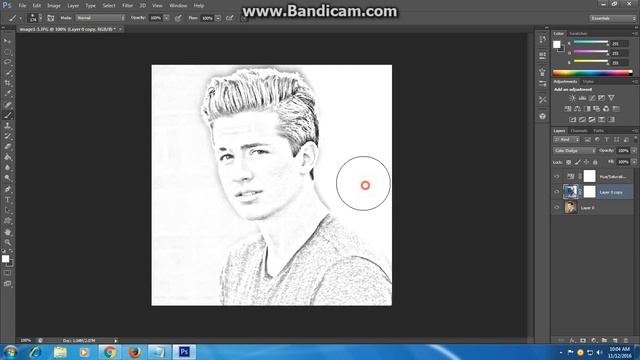The image size is (640, 360).
Task: Open the layer blend mode dropdown Color Dodge
Action: (575, 151)
